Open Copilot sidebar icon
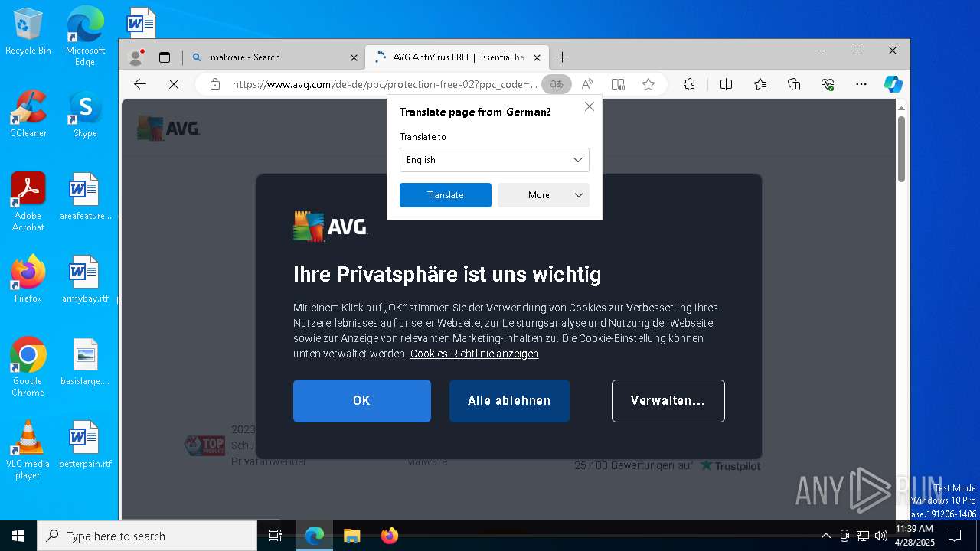This screenshot has width=980, height=551. 893,84
